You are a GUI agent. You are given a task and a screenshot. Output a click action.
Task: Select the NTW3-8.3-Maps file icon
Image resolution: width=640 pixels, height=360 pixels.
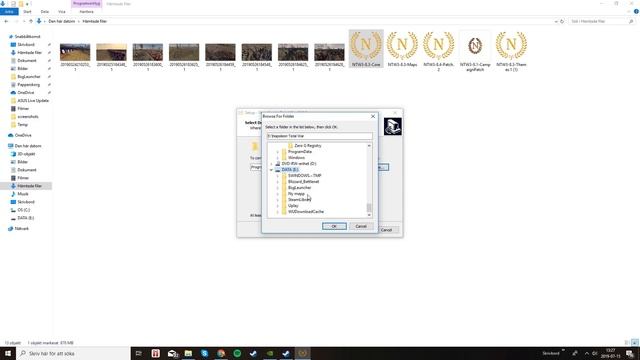click(402, 48)
